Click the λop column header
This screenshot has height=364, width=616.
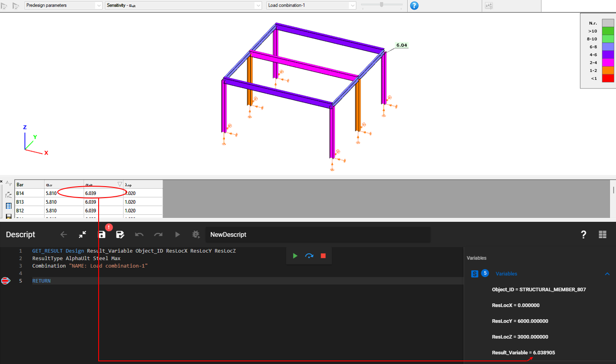point(143,184)
